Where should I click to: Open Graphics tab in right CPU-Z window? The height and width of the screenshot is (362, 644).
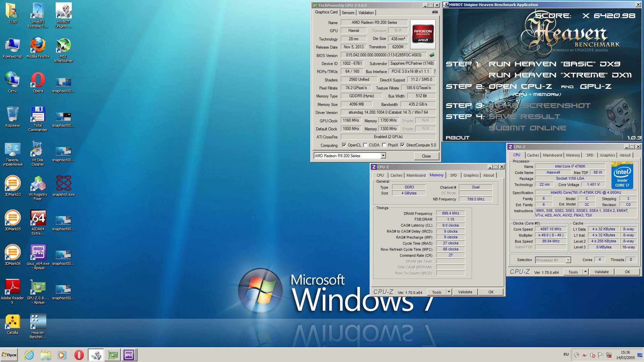coord(607,155)
